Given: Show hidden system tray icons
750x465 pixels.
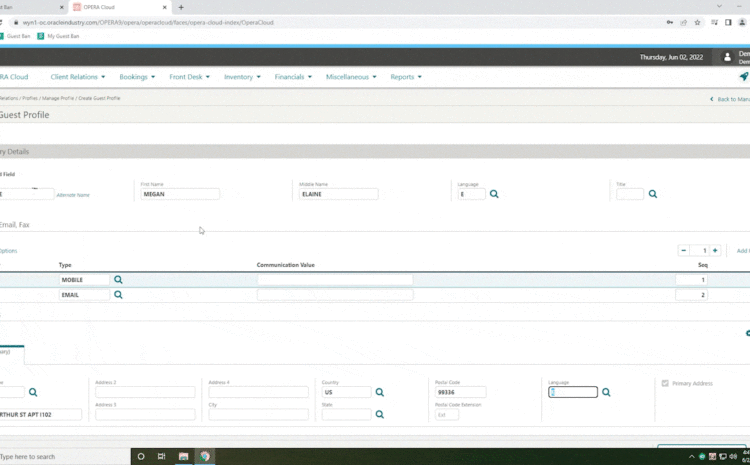Looking at the screenshot, I should [x=691, y=456].
